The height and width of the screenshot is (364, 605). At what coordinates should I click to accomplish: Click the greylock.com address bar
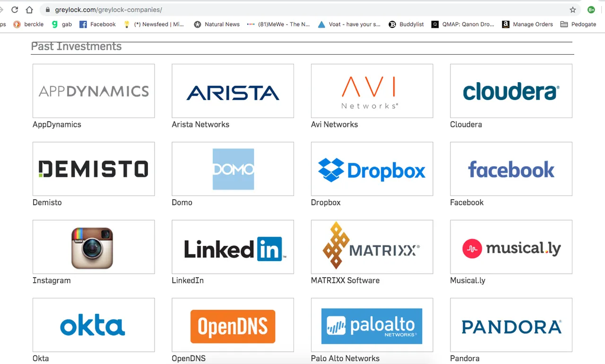pos(310,10)
